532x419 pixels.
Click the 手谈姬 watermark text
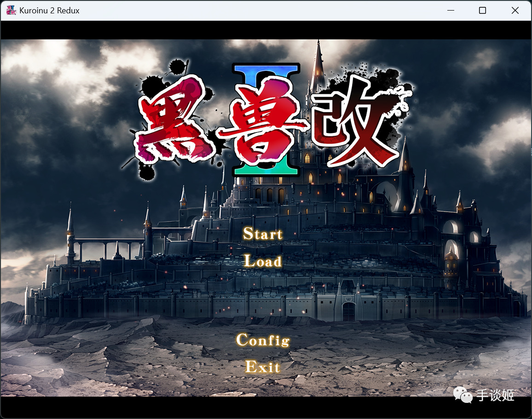(495, 395)
